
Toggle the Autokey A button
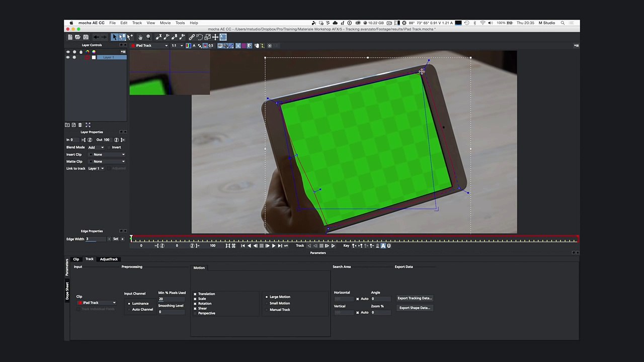point(383,246)
